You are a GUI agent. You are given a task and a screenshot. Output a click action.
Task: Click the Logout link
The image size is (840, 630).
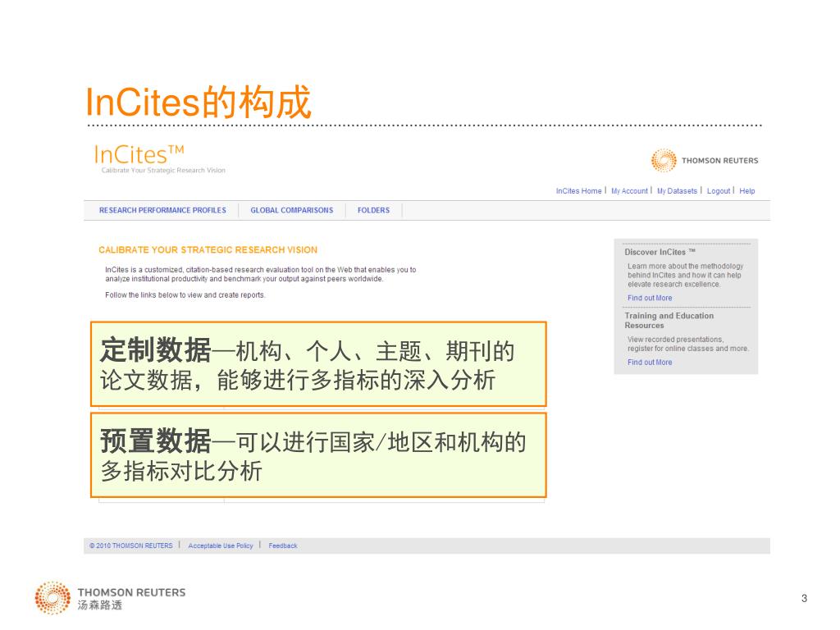719,190
